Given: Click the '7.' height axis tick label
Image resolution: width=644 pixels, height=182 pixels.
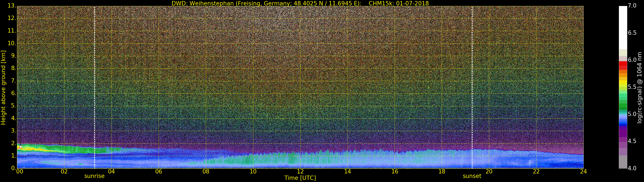Looking at the screenshot, I should 14,81.
